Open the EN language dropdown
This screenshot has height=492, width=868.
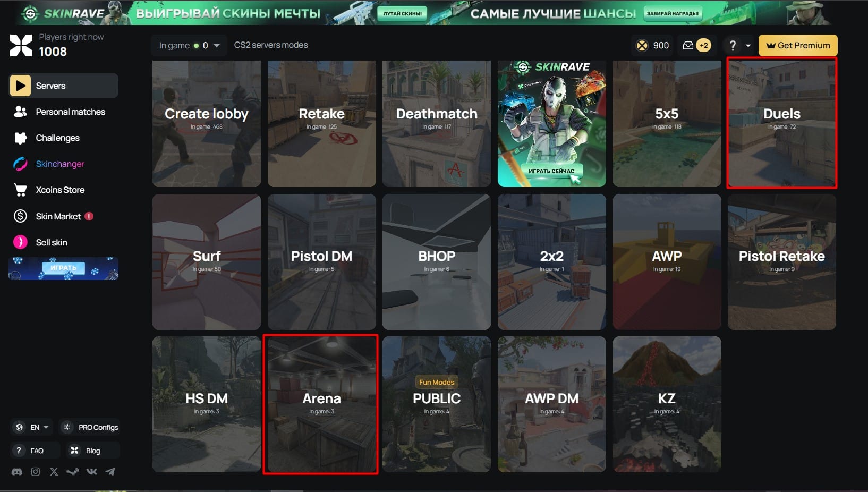pos(32,427)
